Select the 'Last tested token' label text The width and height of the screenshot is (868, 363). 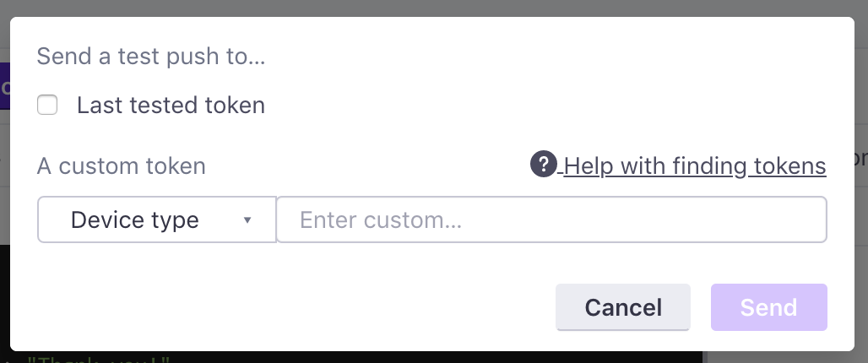pos(171,106)
